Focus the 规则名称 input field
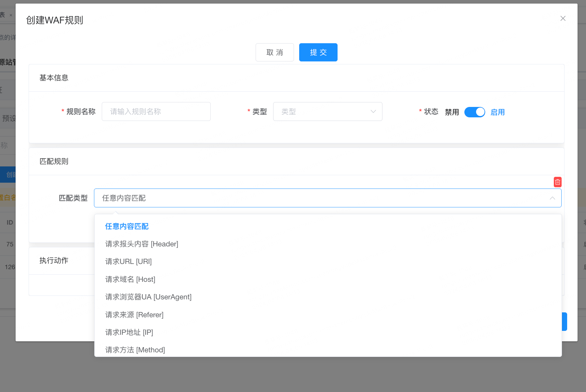The image size is (586, 392). [x=156, y=112]
